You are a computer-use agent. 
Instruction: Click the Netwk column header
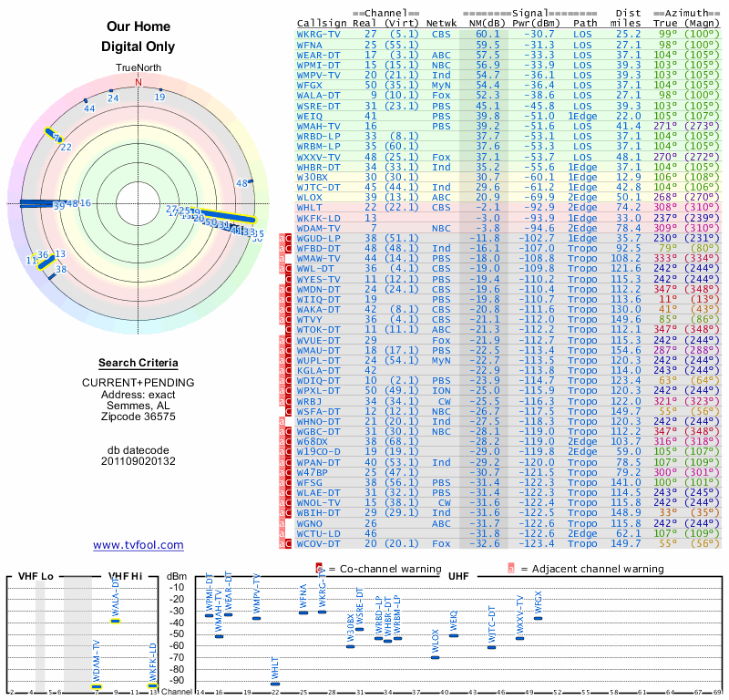point(441,24)
